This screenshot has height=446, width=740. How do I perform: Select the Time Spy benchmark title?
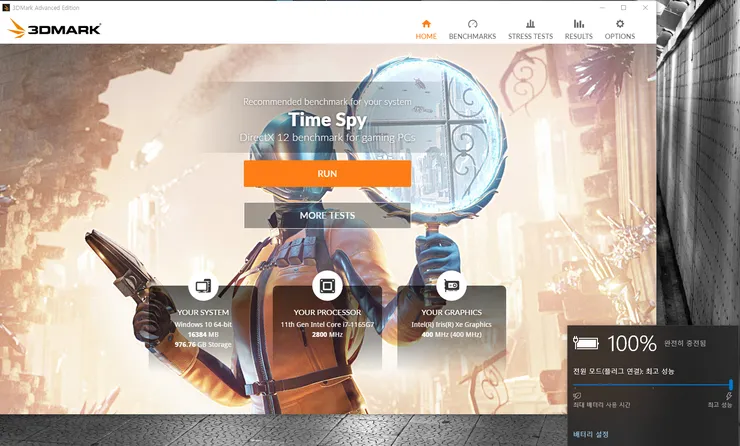[327, 119]
